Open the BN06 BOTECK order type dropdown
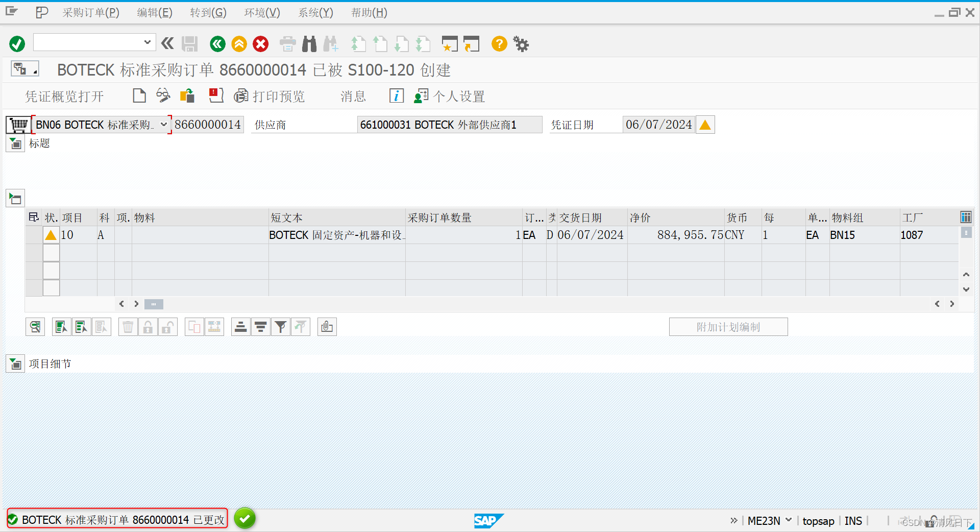This screenshot has height=532, width=980. 163,125
